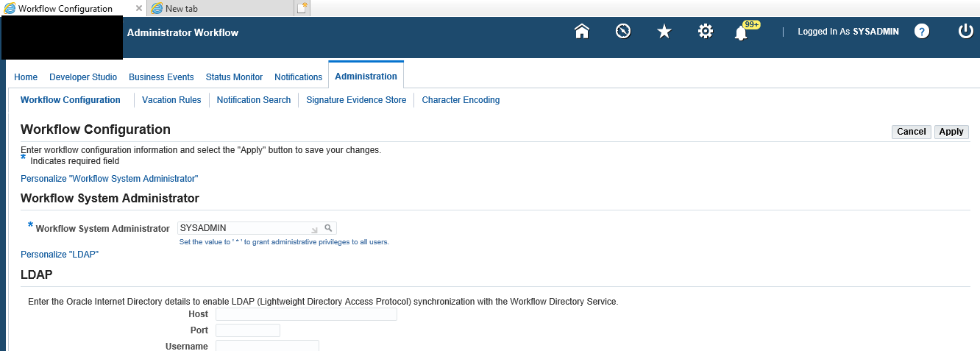The height and width of the screenshot is (351, 980).
Task: Open the Favorites star icon
Action: coord(664,32)
